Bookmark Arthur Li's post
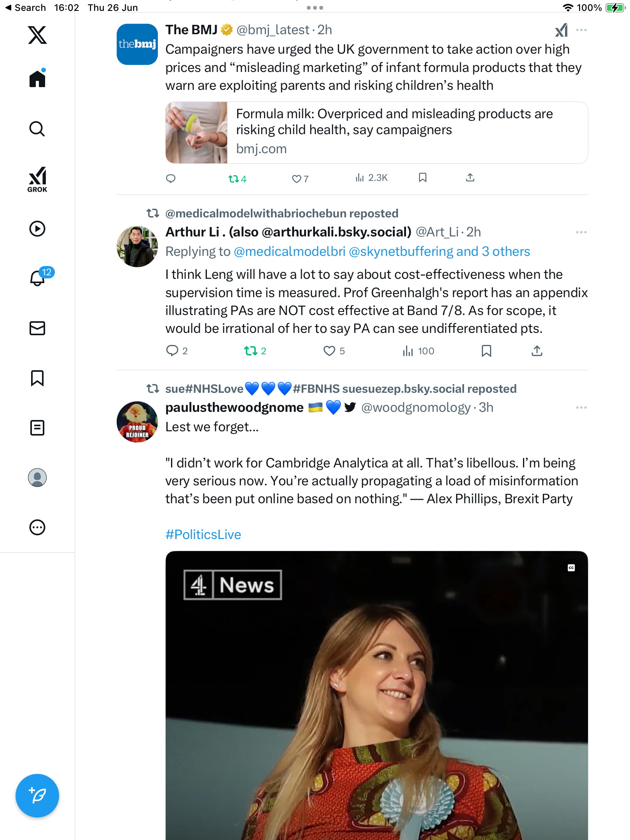 pyautogui.click(x=486, y=351)
